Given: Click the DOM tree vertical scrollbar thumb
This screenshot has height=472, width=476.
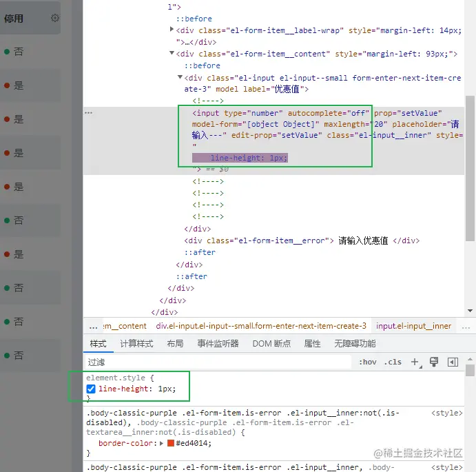Looking at the screenshot, I should tap(470, 169).
